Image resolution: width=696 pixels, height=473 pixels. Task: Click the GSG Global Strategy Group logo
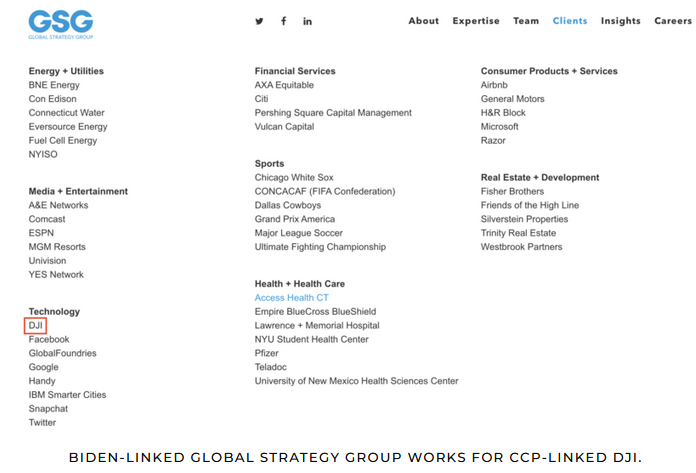tap(61, 25)
